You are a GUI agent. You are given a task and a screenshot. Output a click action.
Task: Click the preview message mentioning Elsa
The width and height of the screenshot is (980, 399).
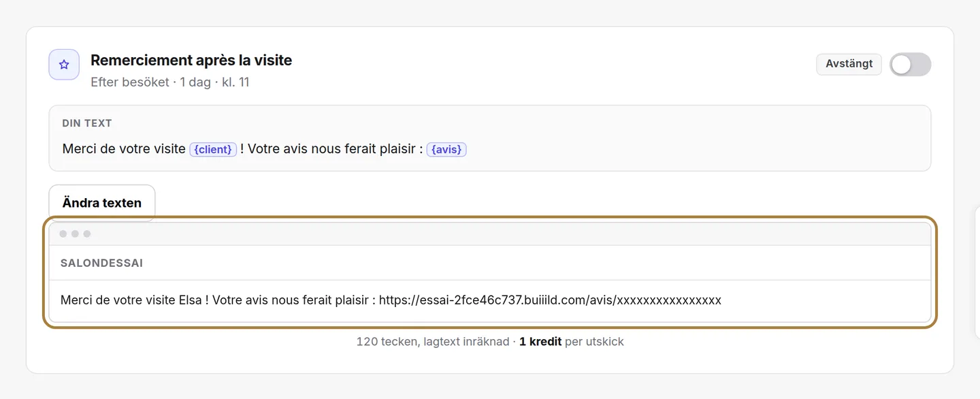point(391,300)
